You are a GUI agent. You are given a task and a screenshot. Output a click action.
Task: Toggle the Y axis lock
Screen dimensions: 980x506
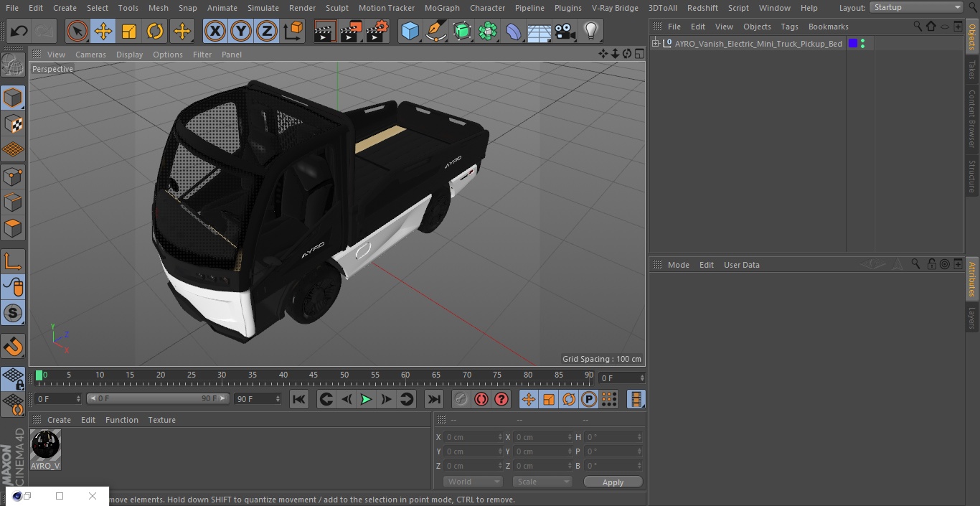click(x=241, y=32)
